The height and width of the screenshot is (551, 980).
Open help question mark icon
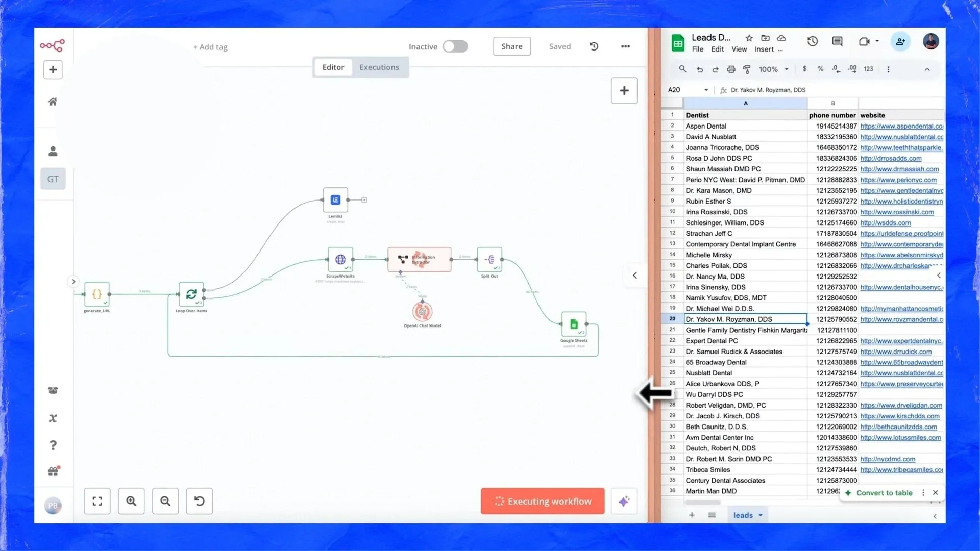pyautogui.click(x=53, y=445)
